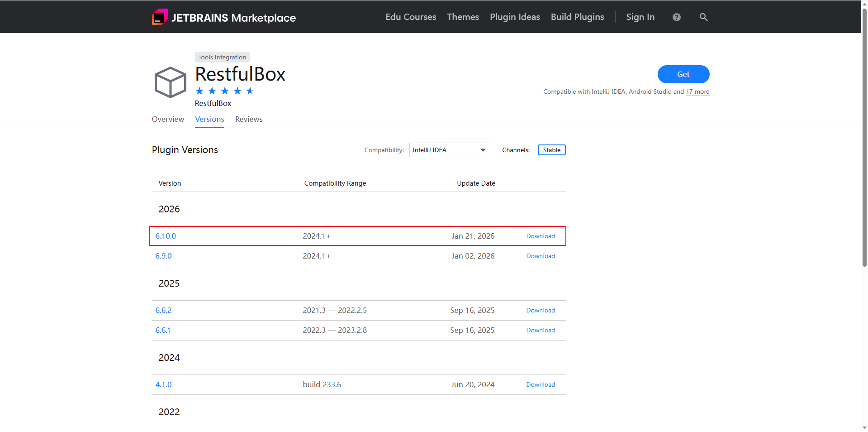The height and width of the screenshot is (432, 868).
Task: Toggle the Stable channel filter
Action: (x=551, y=150)
